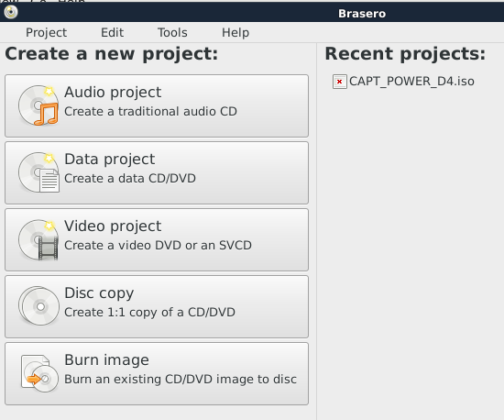Open the Project menu

pyautogui.click(x=47, y=32)
